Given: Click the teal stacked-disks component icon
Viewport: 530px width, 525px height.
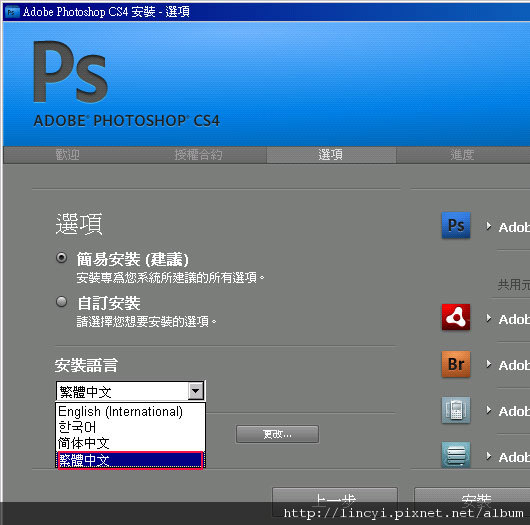Looking at the screenshot, I should (456, 455).
